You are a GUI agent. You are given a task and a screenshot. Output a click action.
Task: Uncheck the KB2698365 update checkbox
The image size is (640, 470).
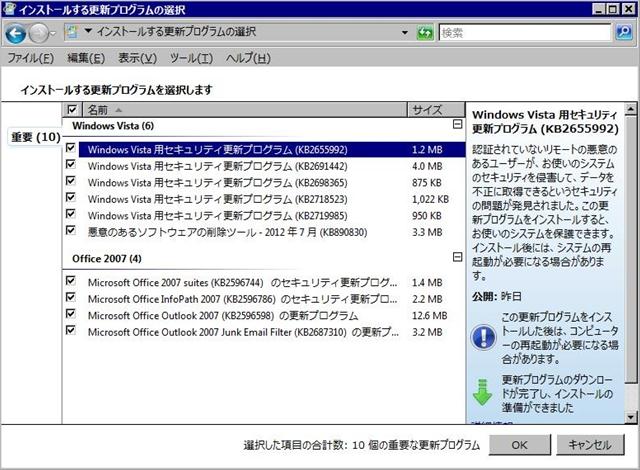point(71,180)
